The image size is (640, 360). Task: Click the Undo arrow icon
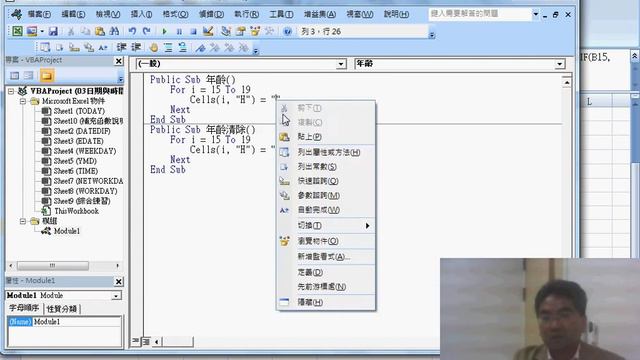pyautogui.click(x=132, y=31)
